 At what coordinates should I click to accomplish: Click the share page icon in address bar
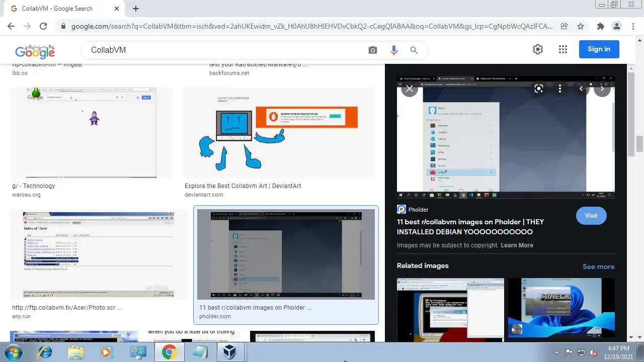565,26
